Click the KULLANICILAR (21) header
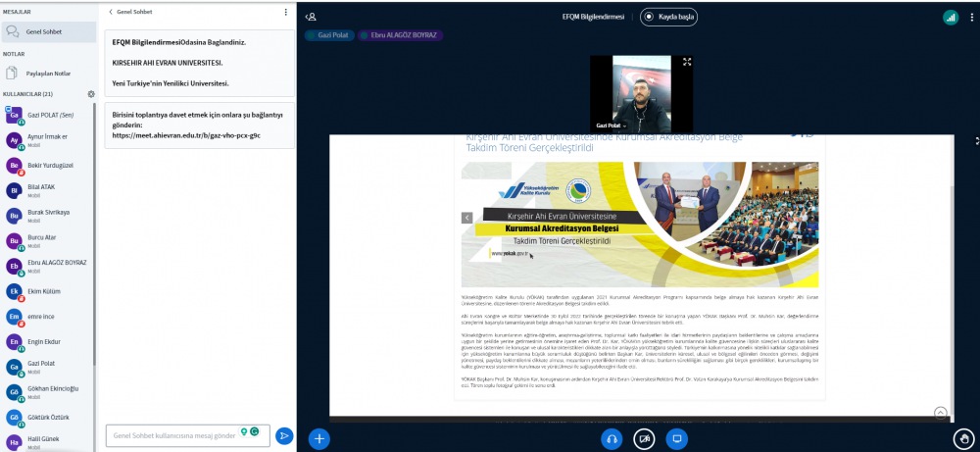The width and height of the screenshot is (980, 452). pyautogui.click(x=28, y=94)
